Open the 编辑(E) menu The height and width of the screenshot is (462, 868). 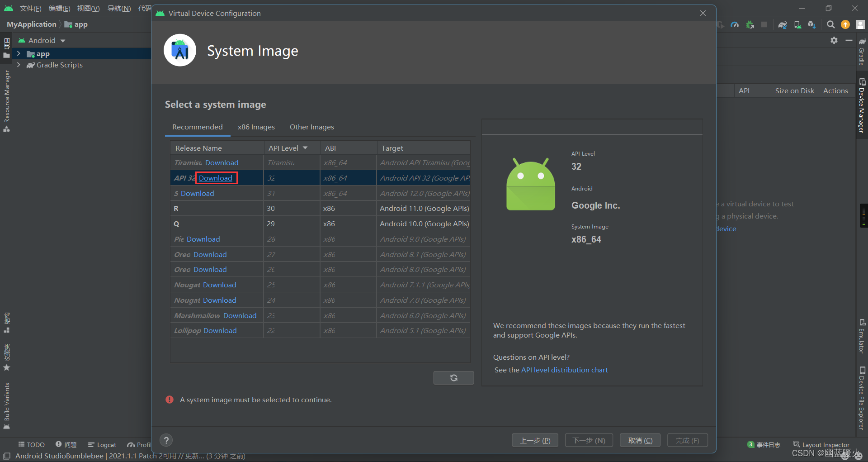[x=59, y=9]
